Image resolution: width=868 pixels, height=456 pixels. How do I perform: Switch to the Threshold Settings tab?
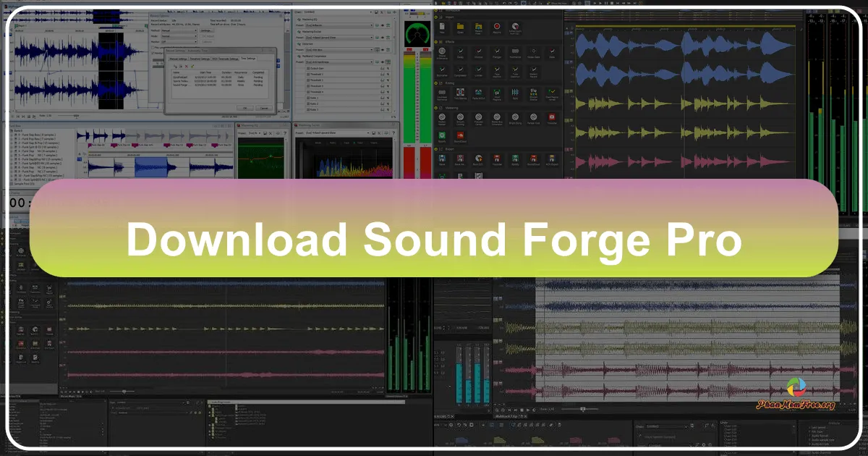tap(199, 59)
